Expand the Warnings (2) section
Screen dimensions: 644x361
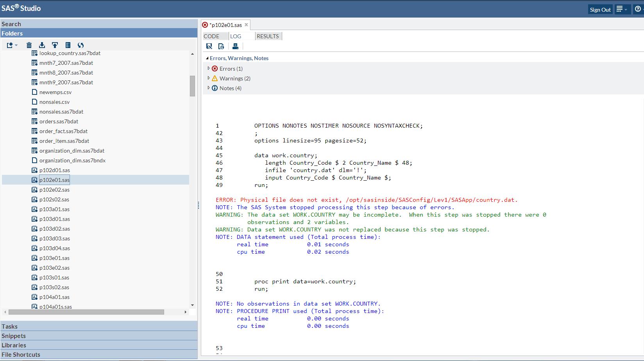pos(209,78)
